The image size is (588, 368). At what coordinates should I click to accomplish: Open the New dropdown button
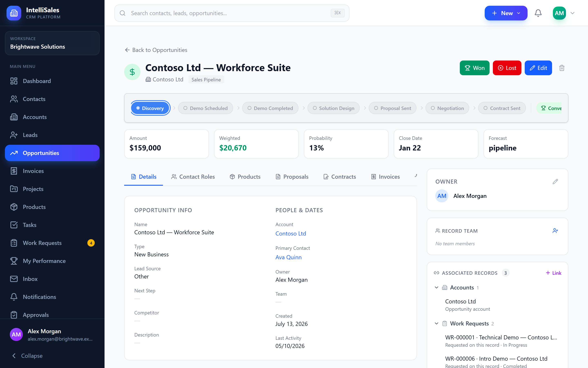pos(506,13)
